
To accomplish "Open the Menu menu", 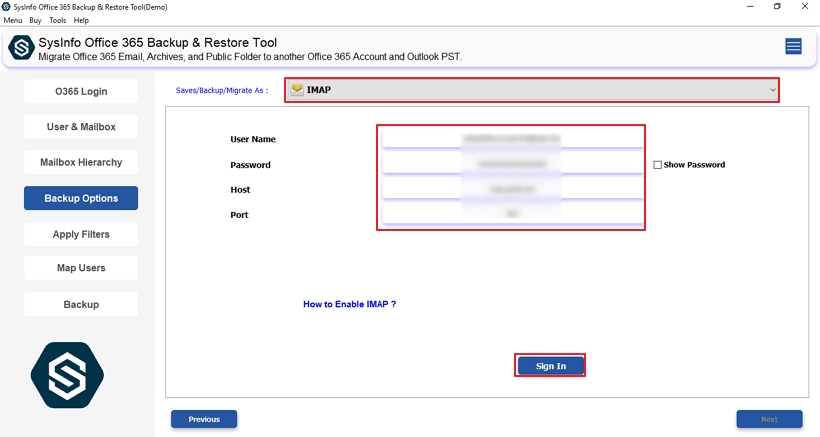I will (13, 20).
